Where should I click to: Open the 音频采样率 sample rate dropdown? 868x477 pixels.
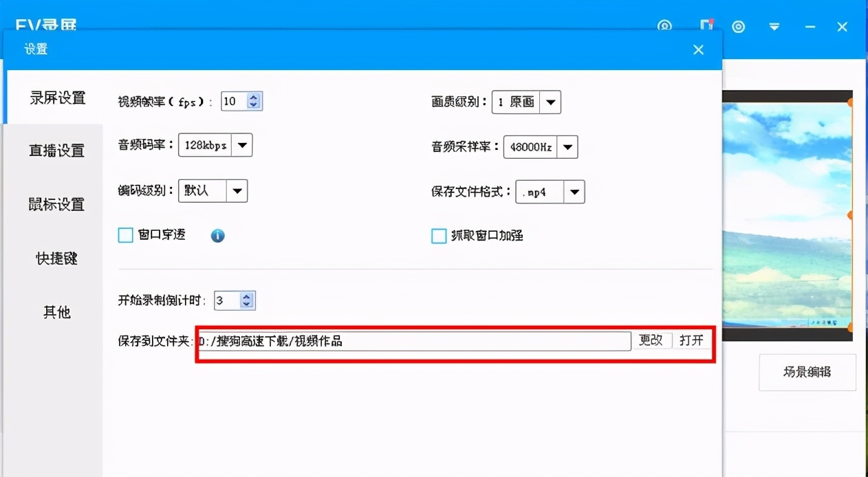(567, 146)
